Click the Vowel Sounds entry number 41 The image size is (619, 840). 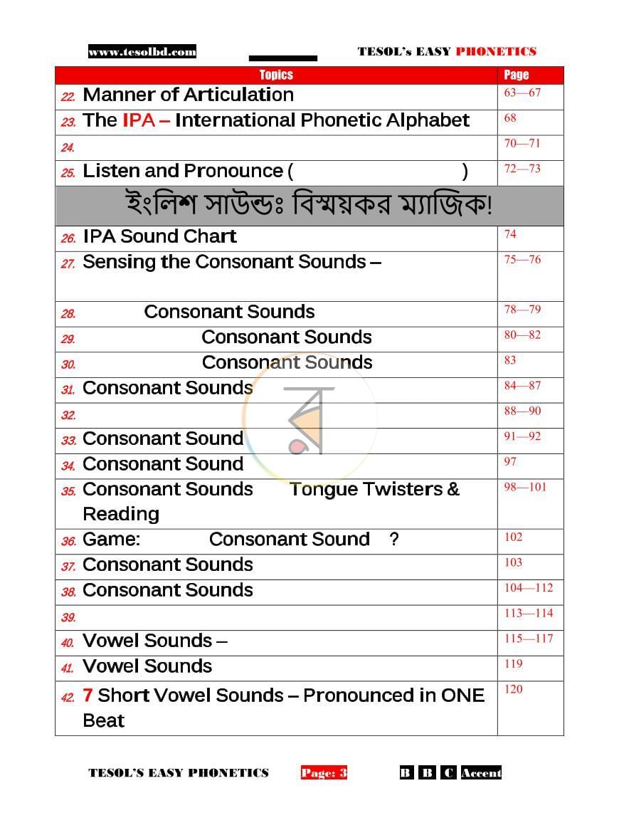pyautogui.click(x=147, y=666)
